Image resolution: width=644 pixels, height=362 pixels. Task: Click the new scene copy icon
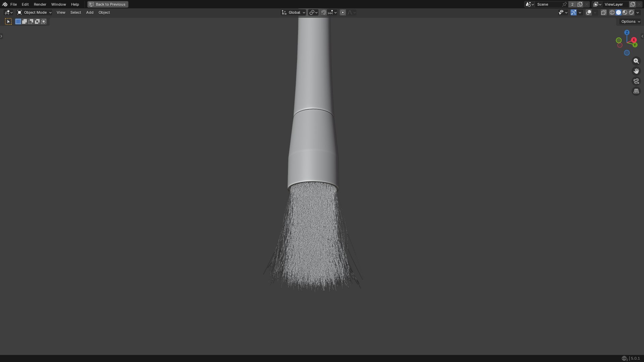[x=580, y=4]
